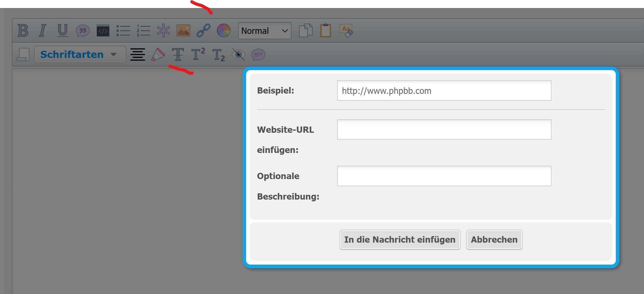The height and width of the screenshot is (294, 644).
Task: Insert a quote using speech bubble icon
Action: [83, 31]
